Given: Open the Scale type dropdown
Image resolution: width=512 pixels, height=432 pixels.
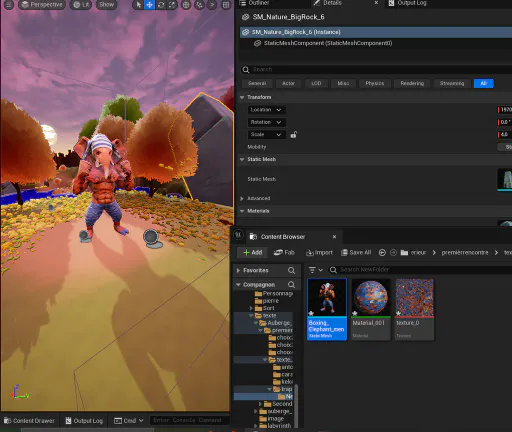Looking at the screenshot, I should [266, 134].
